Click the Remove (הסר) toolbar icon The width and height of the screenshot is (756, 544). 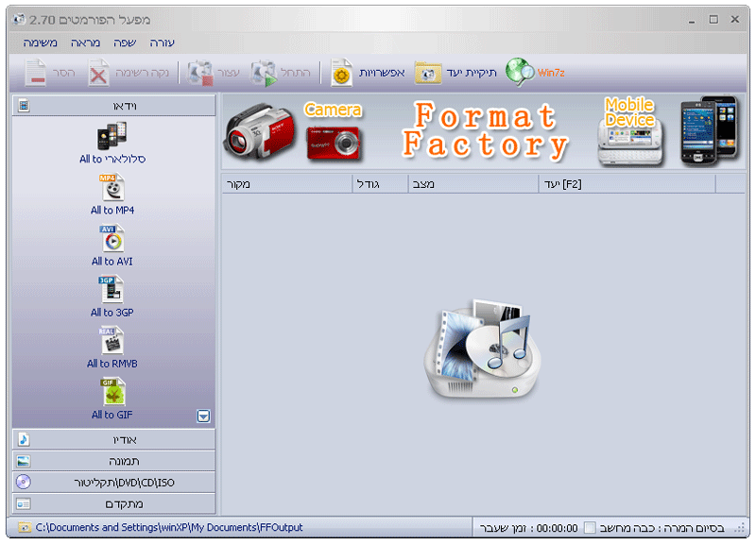tap(36, 73)
